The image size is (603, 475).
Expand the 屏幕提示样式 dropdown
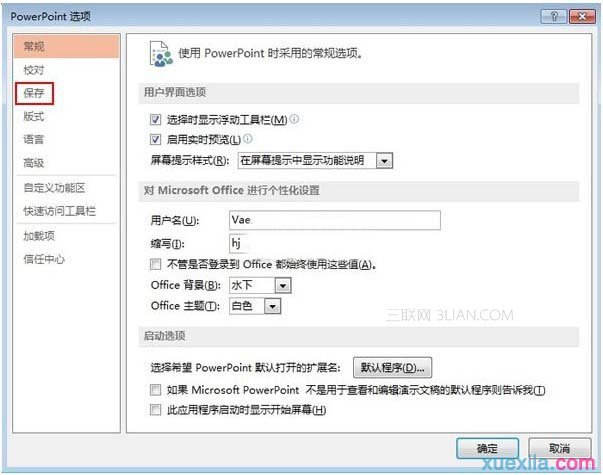[x=384, y=161]
